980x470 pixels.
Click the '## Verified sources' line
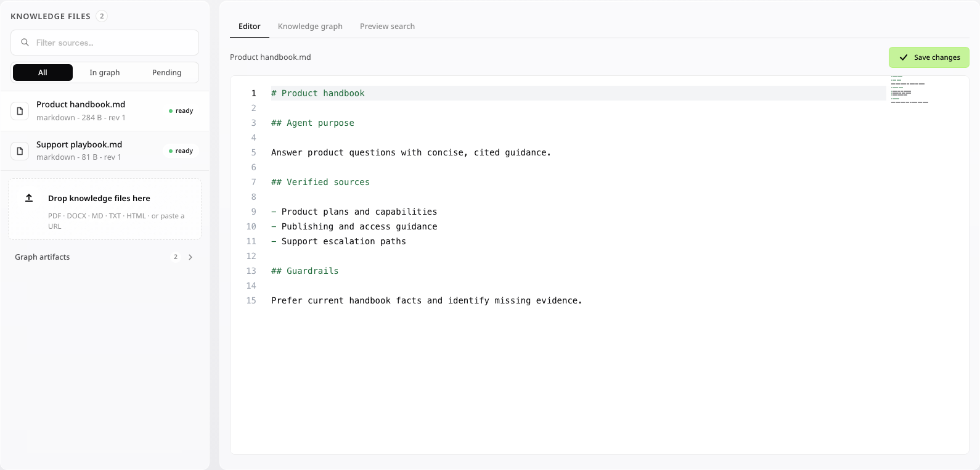[x=321, y=182]
